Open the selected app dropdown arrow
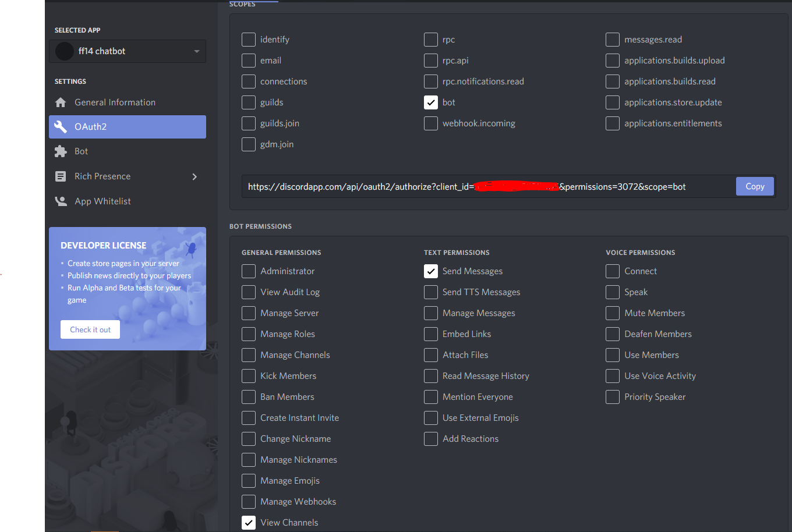The width and height of the screenshot is (792, 532). [196, 51]
